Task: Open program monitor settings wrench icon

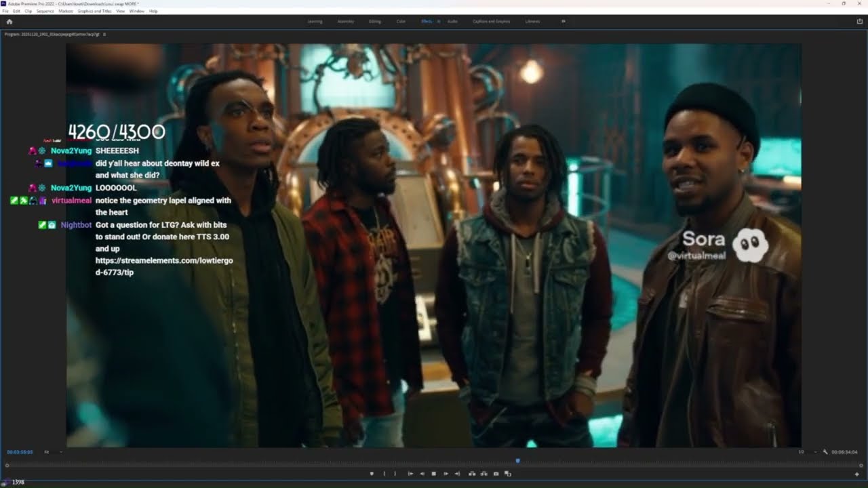Action: (825, 452)
